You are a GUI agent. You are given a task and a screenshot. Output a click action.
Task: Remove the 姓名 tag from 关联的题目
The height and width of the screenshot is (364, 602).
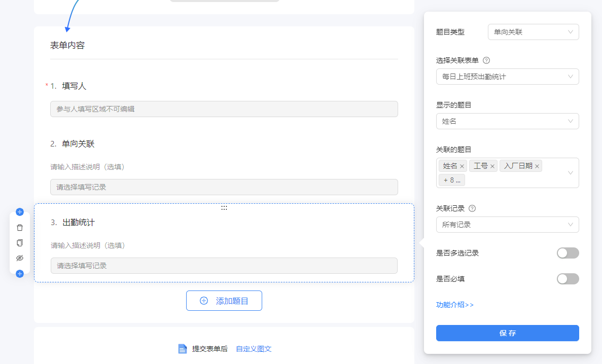point(462,166)
